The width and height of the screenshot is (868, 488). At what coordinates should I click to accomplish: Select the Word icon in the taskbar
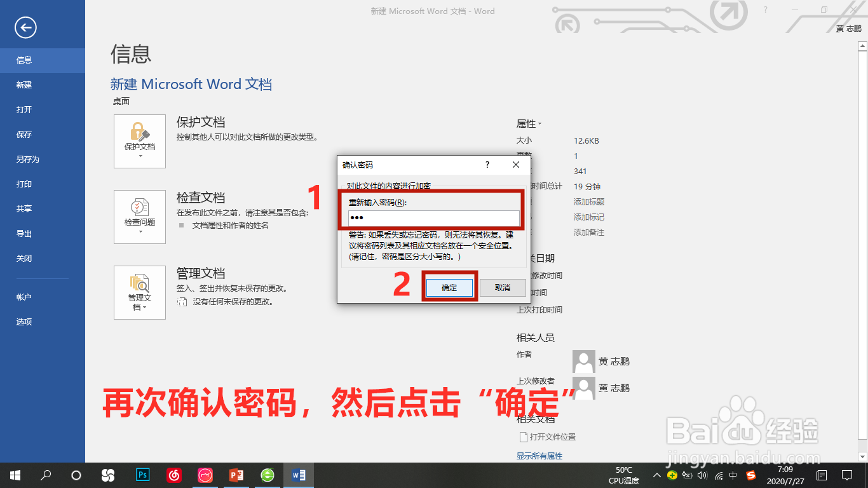pos(298,475)
